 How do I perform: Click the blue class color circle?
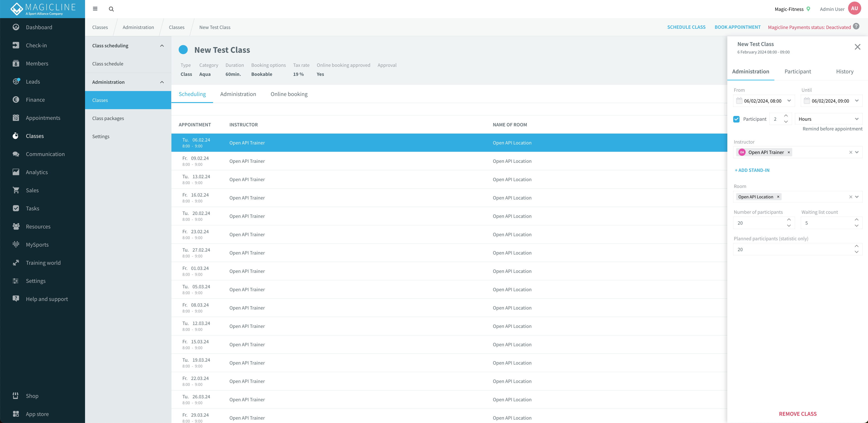[x=183, y=50]
